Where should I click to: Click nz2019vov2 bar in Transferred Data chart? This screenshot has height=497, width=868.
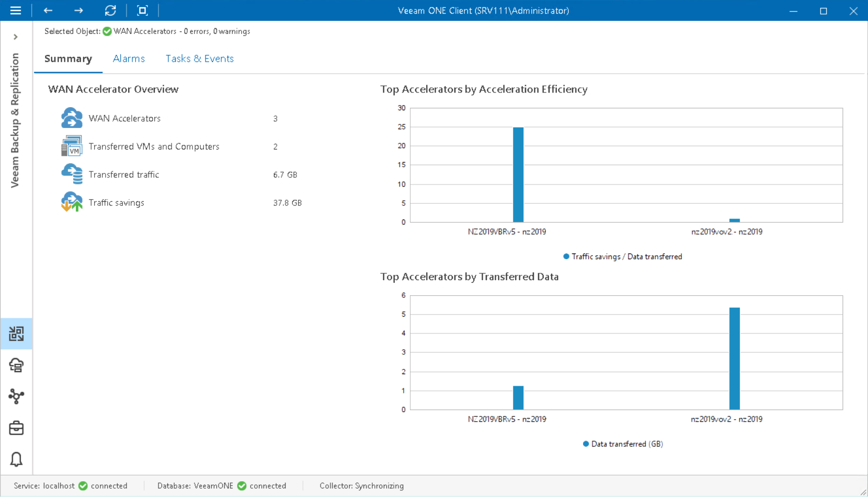click(x=735, y=359)
